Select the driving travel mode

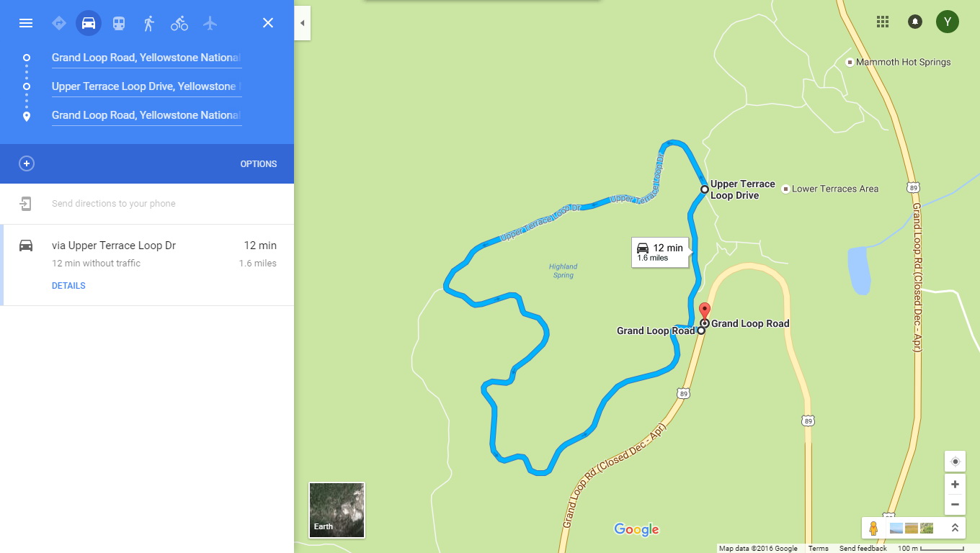(89, 23)
